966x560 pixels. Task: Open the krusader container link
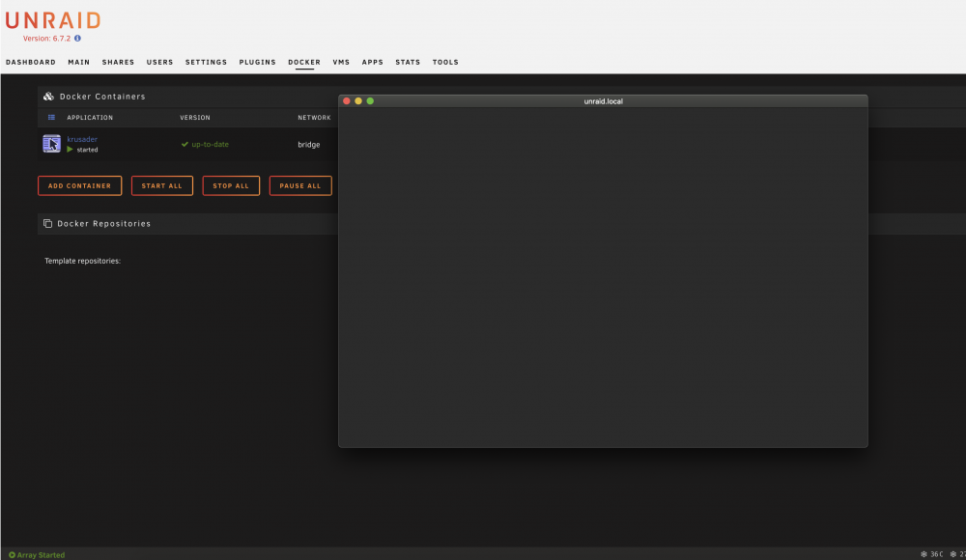[82, 139]
